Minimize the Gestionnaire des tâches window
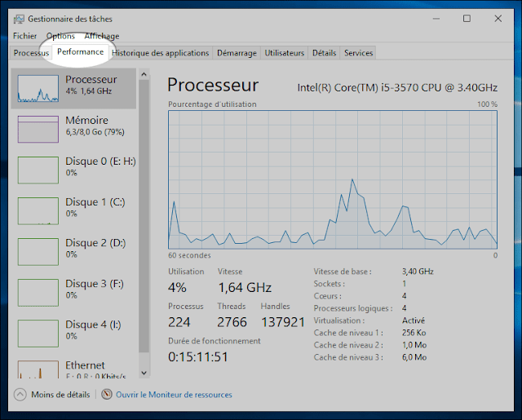522x420 pixels. 436,19
